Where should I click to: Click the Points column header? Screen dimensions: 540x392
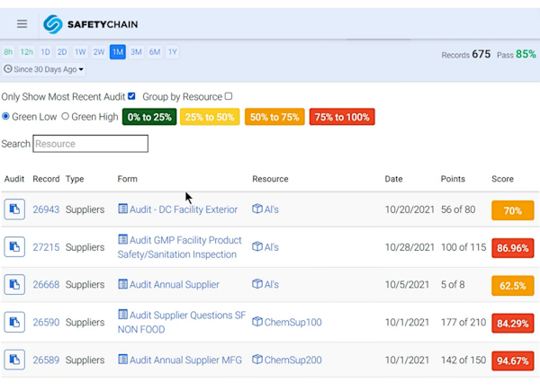(453, 179)
